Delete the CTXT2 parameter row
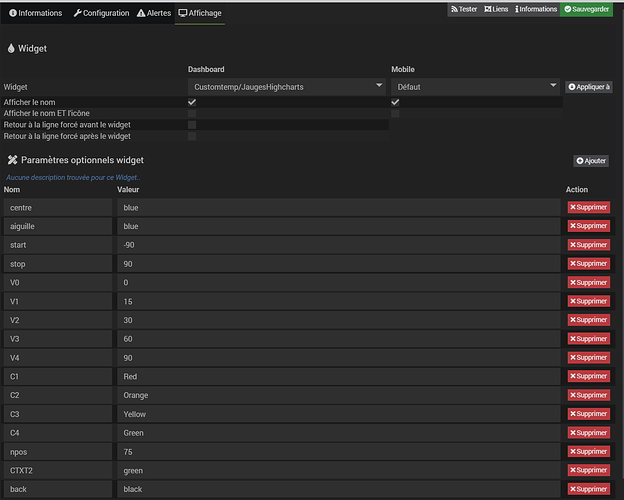This screenshot has width=624, height=500. tap(589, 470)
